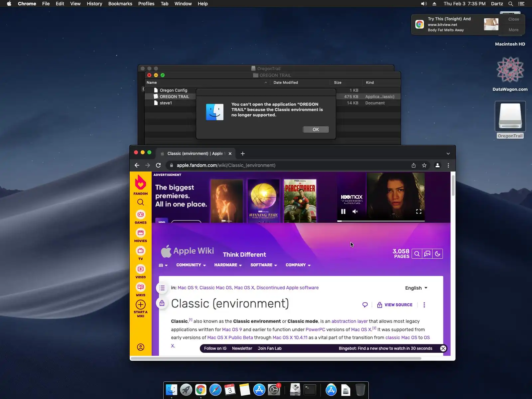This screenshot has height=399, width=532.
Task: Open the user profile icon in Fandom sidebar
Action: coord(141,347)
